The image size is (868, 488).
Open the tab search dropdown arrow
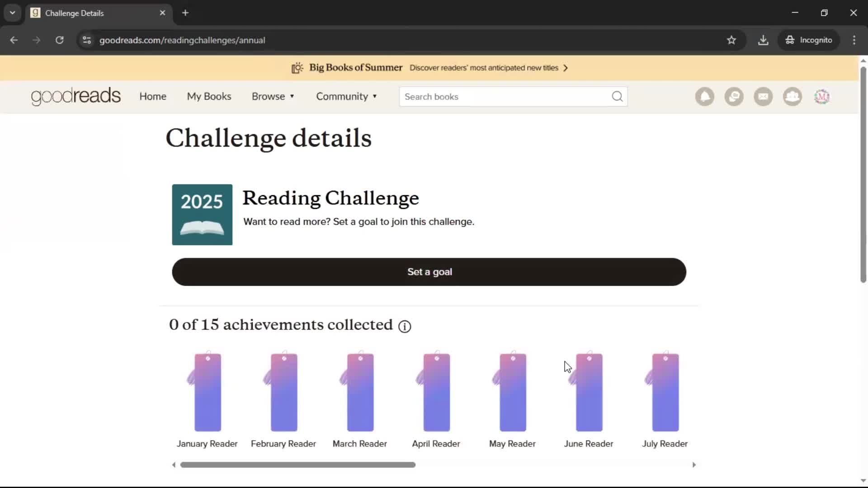(x=12, y=13)
